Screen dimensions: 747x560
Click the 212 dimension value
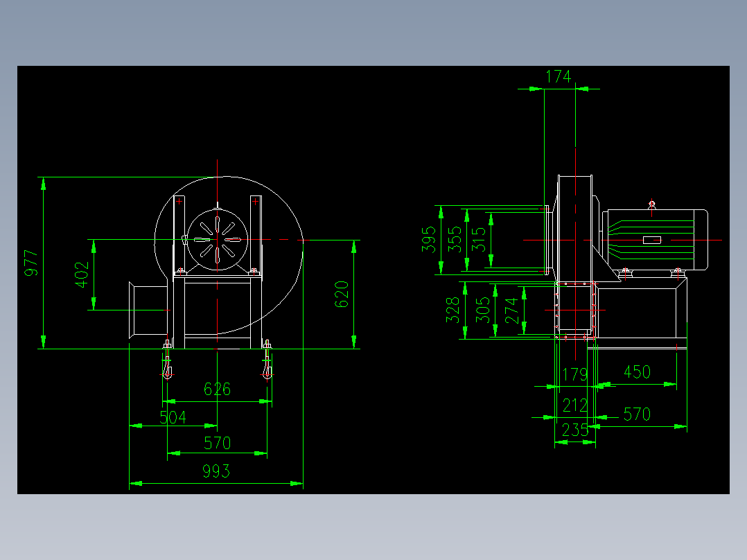[x=575, y=405]
